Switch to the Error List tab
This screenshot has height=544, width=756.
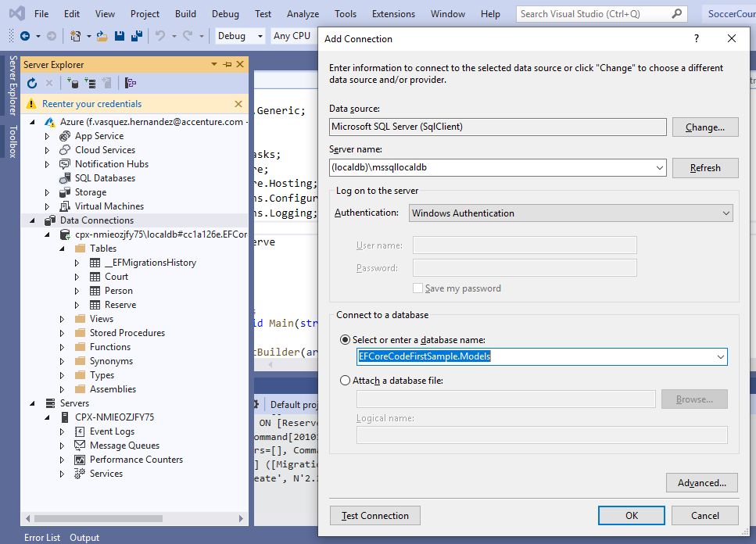(42, 537)
